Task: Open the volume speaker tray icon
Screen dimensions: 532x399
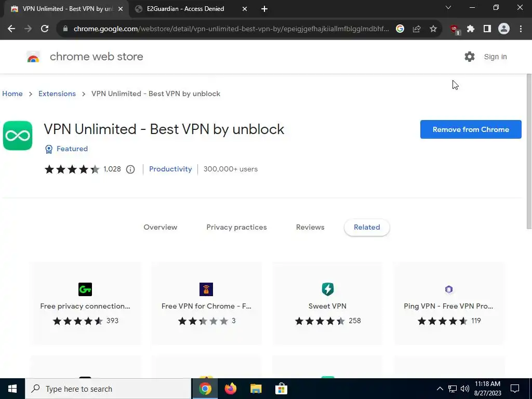Action: [465, 389]
